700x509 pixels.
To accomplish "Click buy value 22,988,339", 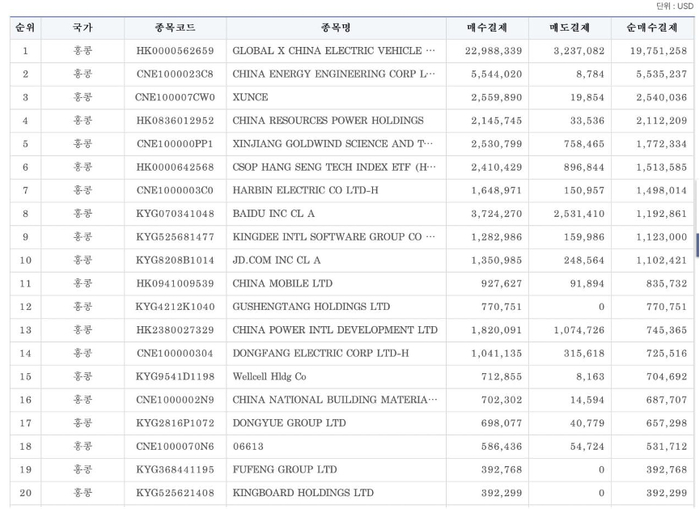I will click(x=493, y=51).
